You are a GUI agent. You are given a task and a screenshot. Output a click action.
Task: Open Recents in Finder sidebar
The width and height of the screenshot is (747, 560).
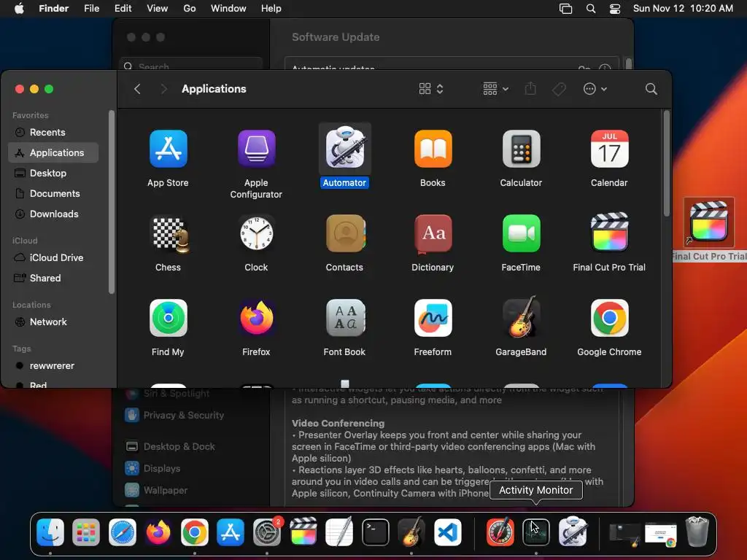(53, 133)
